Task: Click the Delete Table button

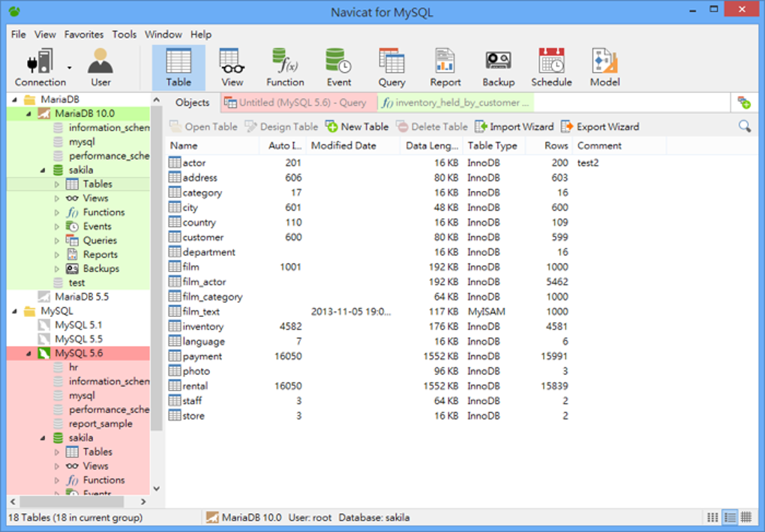Action: tap(431, 127)
